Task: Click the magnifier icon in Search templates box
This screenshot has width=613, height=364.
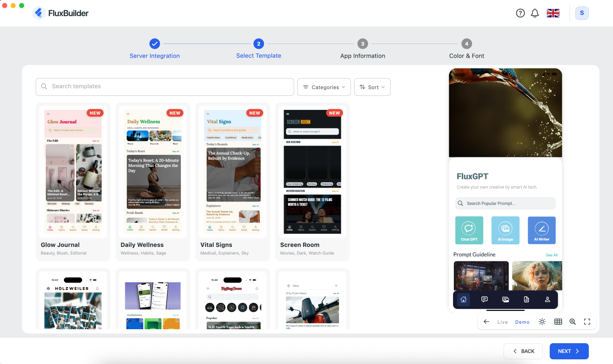Action: pyautogui.click(x=44, y=87)
